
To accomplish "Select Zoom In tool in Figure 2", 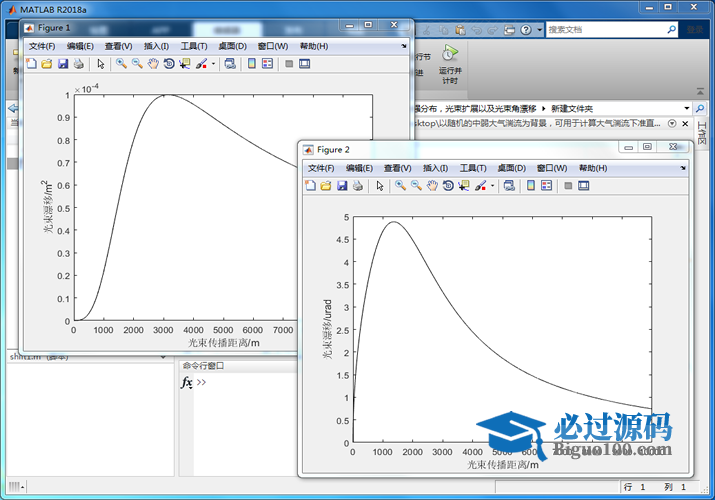I will (400, 186).
